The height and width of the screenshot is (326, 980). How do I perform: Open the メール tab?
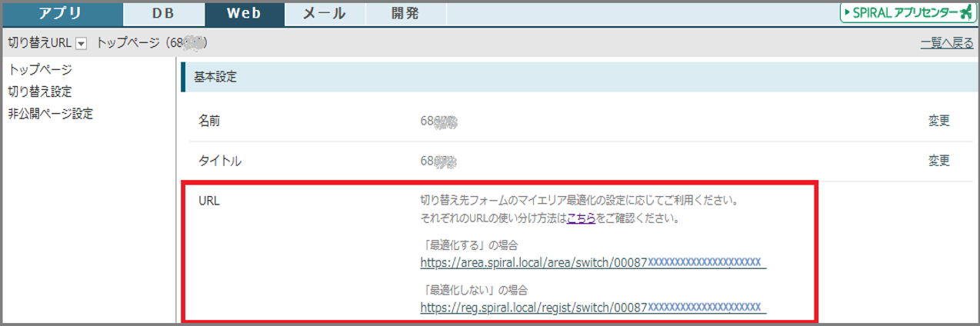(x=324, y=14)
